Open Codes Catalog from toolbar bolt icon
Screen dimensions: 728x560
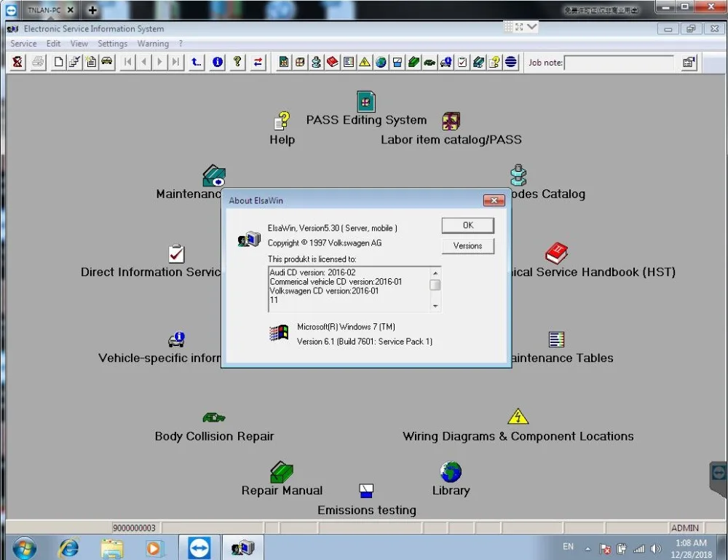point(316,62)
